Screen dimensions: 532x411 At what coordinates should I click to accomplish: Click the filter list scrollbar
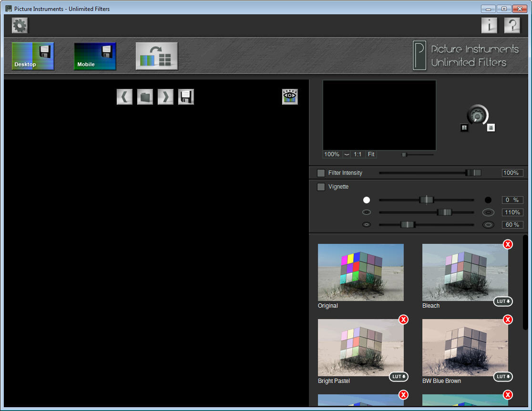[x=525, y=282]
